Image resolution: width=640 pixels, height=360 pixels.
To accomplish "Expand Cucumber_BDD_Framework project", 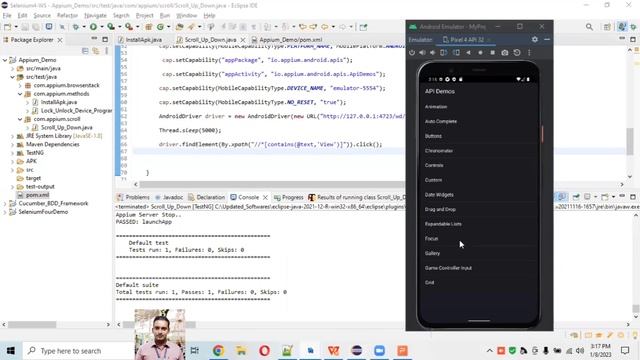I will 5,203.
